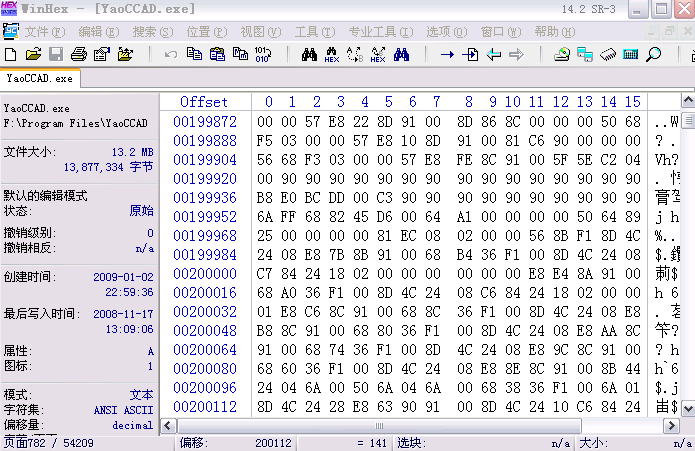
Task: Click the Offset column header
Action: tap(203, 102)
